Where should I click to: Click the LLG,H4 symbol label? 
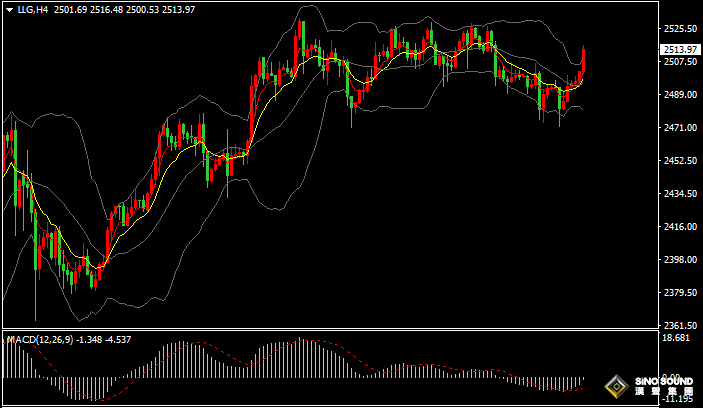pos(33,9)
